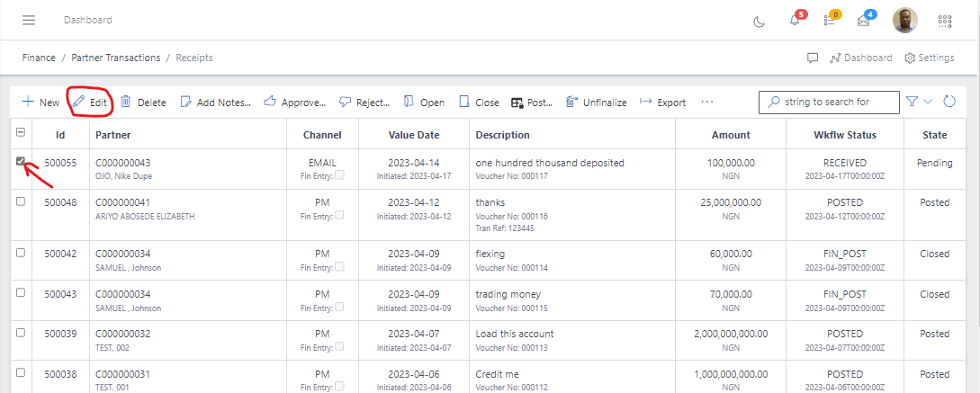Go to Partner Transactions breadcrumb
This screenshot has width=980, height=393.
pos(116,58)
